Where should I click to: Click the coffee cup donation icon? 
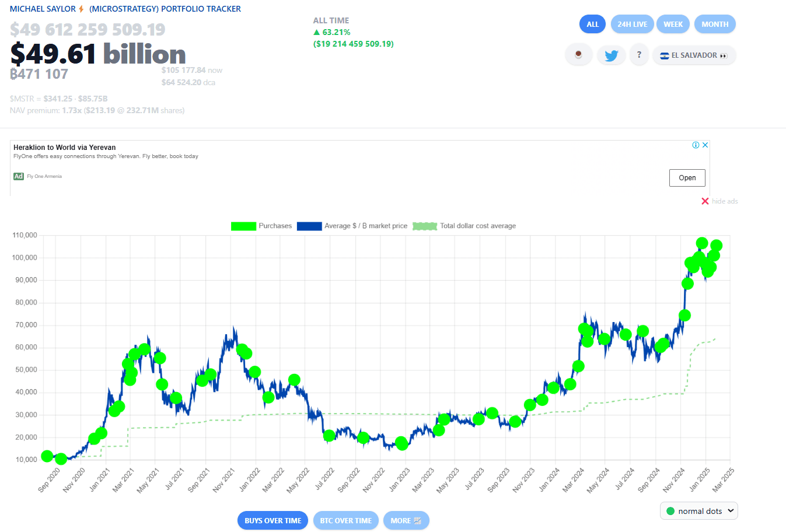pos(578,55)
